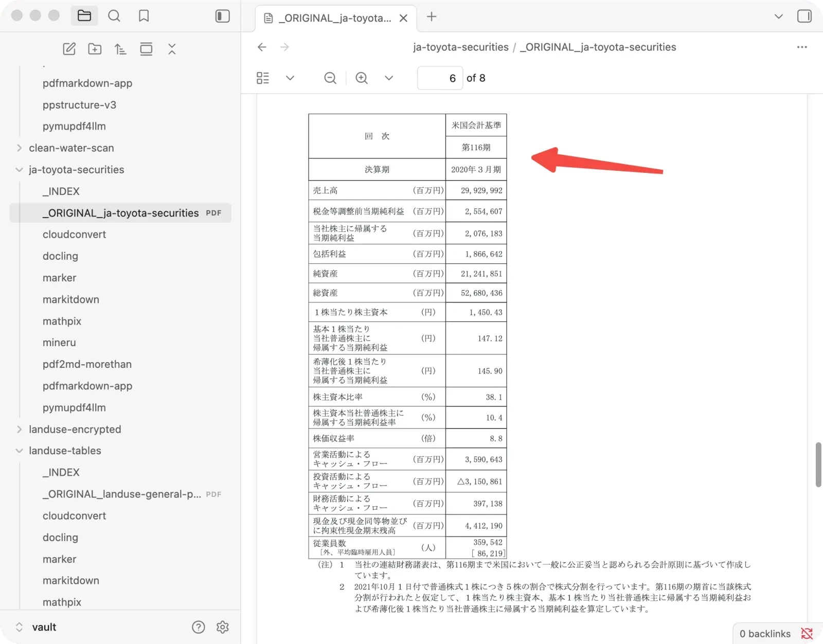The height and width of the screenshot is (644, 823).
Task: Click the breadcrumb file name _ORIGINAL_ja-toyota-securities
Action: [598, 47]
